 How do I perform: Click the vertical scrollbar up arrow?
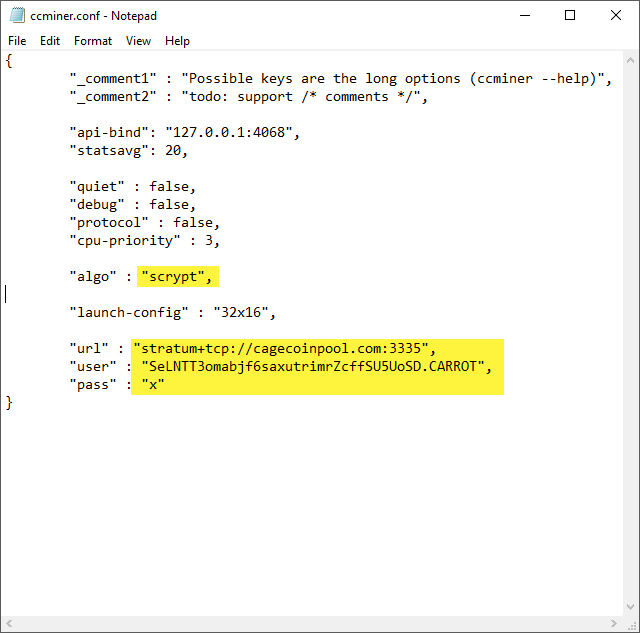[630, 60]
